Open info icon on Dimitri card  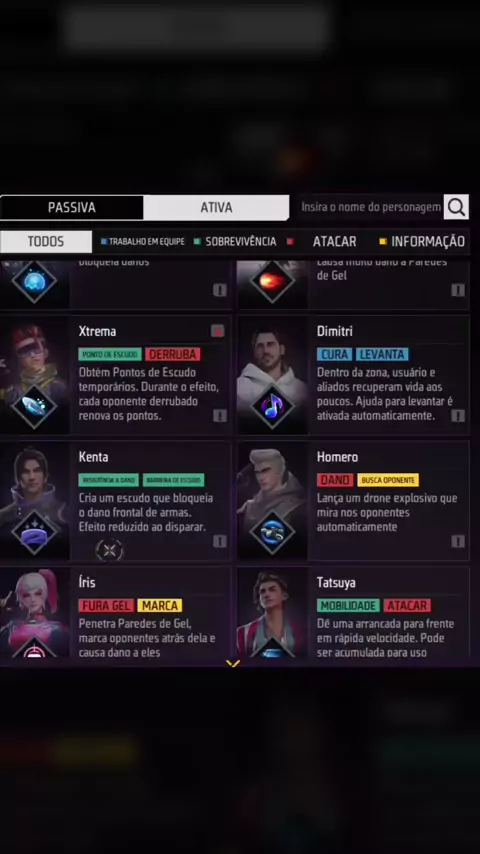[458, 416]
